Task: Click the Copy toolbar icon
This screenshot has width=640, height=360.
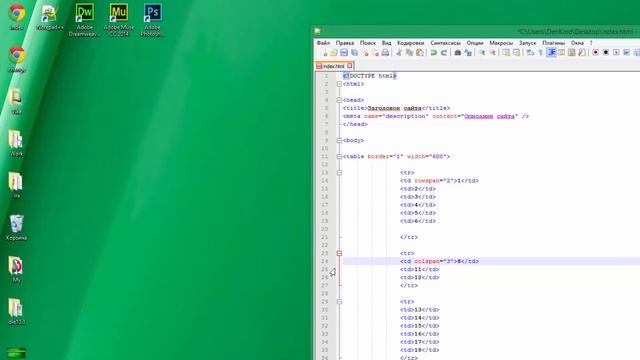Action: tap(409, 53)
